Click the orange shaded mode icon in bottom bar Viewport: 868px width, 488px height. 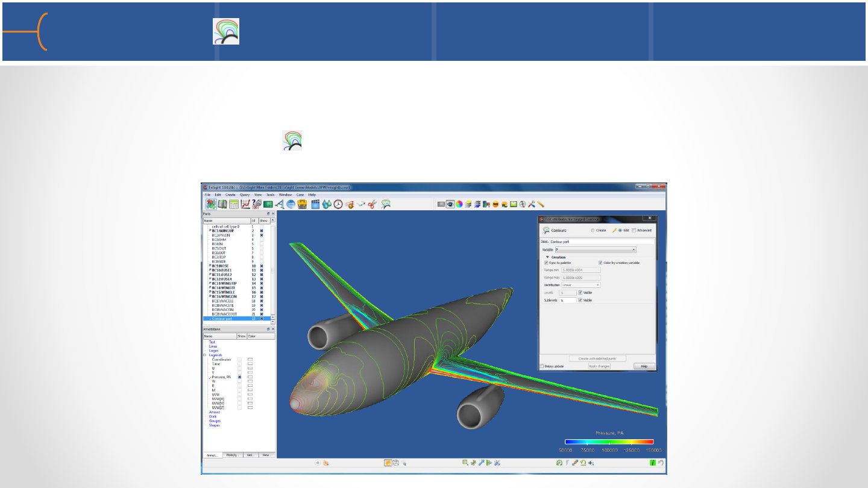[388, 463]
